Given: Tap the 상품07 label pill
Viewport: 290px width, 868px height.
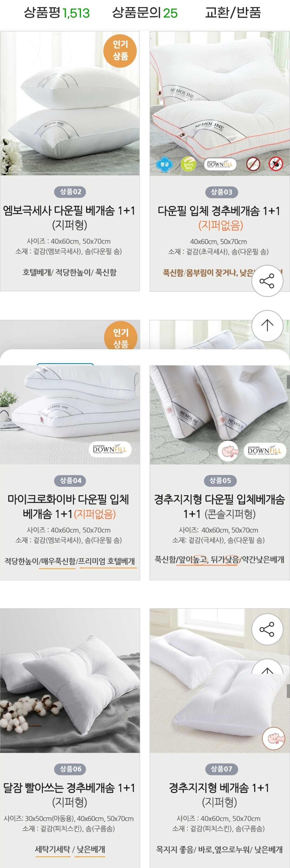Looking at the screenshot, I should click(221, 769).
